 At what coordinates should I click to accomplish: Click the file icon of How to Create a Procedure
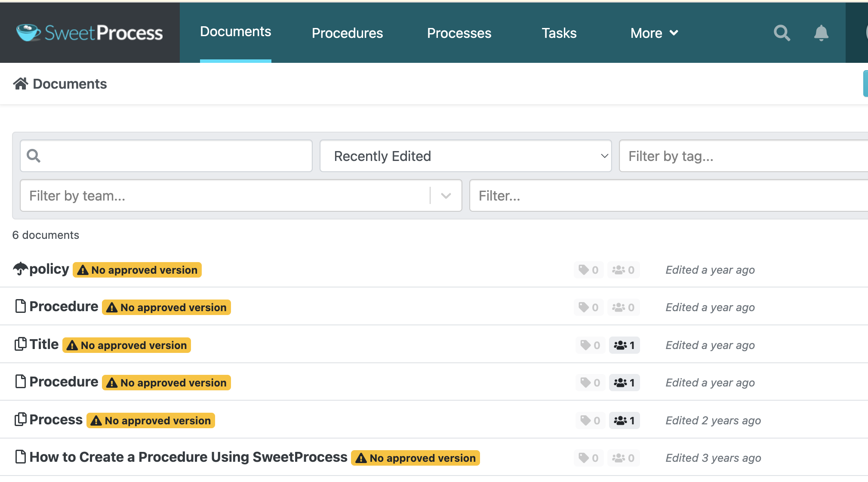click(x=20, y=457)
